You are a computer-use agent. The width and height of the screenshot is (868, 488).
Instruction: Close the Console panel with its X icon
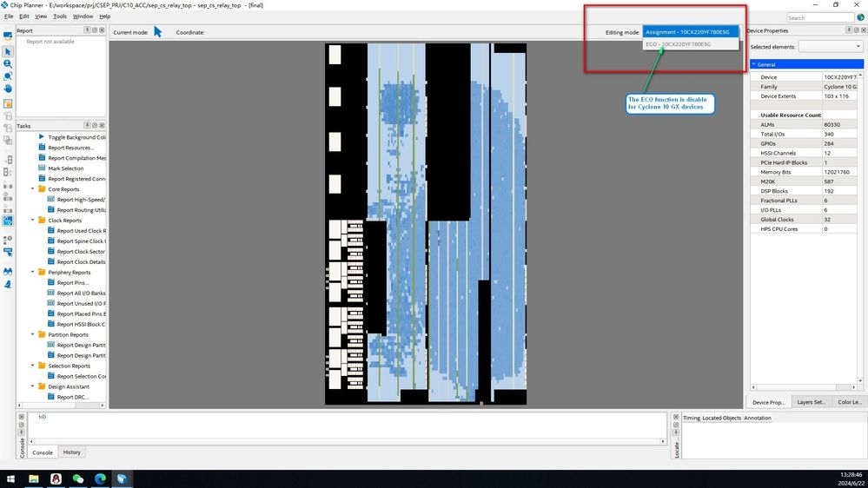coord(22,417)
